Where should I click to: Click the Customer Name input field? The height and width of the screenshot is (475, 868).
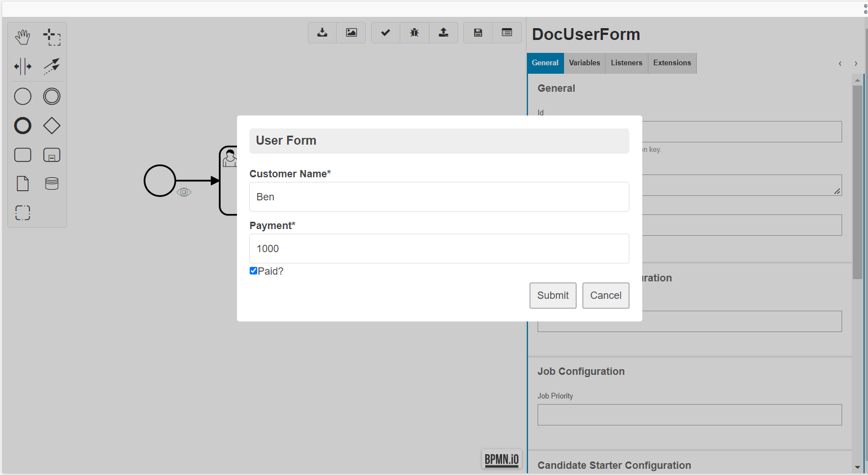tap(439, 197)
